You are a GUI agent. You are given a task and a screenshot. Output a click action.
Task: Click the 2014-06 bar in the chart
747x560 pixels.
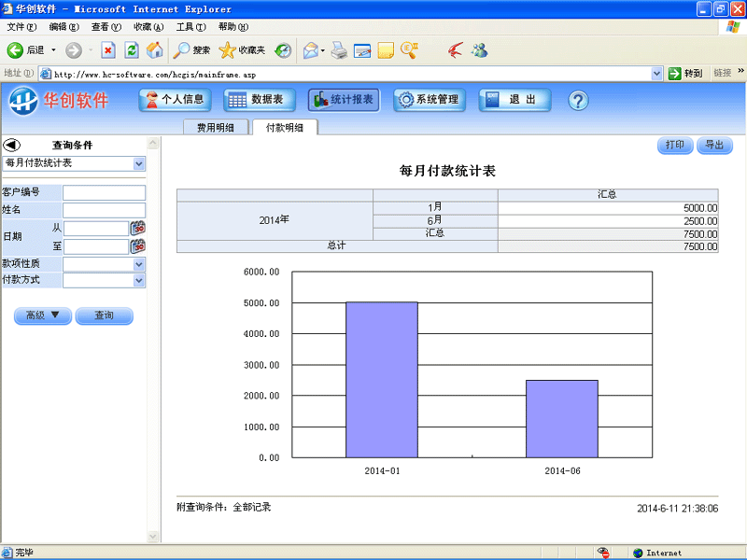562,419
